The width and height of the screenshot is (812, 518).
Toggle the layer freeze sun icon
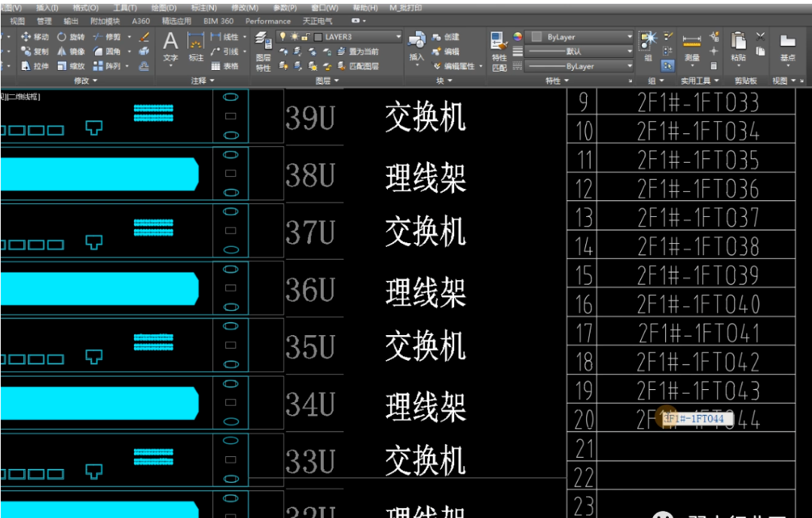294,36
